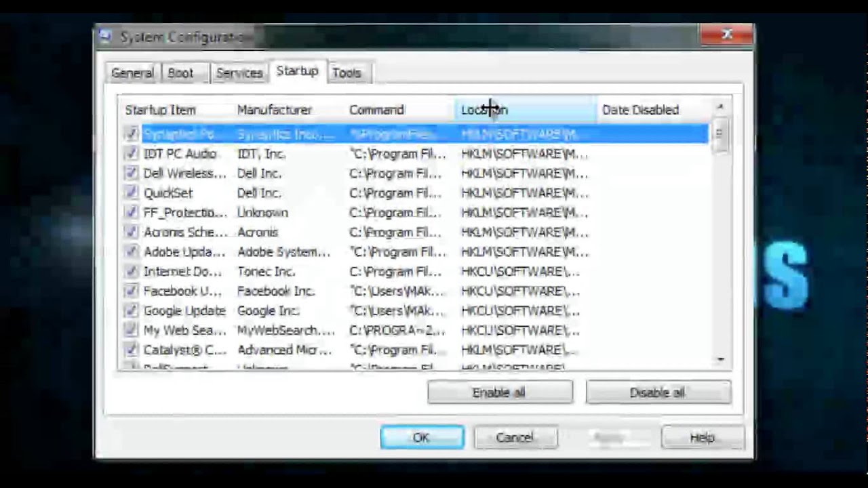Screen dimensions: 868x488
Task: Select the Google Update row
Action: 414,311
